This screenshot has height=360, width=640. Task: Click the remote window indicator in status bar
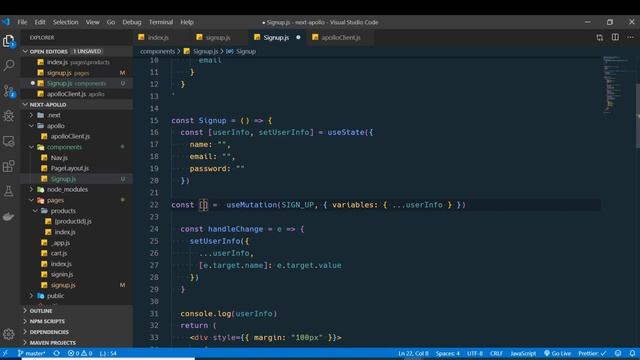point(5,353)
